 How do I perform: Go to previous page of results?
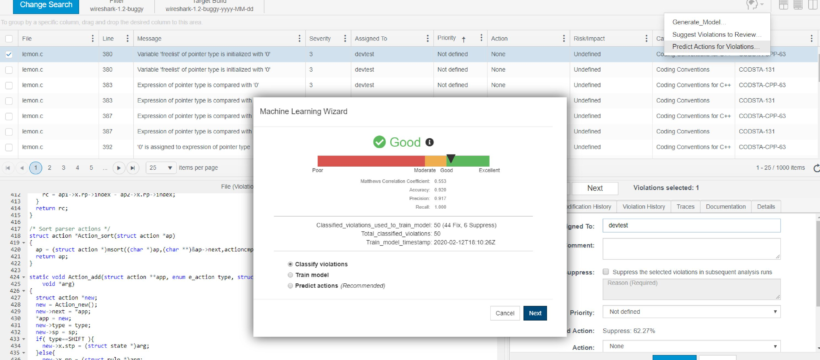[x=21, y=168]
